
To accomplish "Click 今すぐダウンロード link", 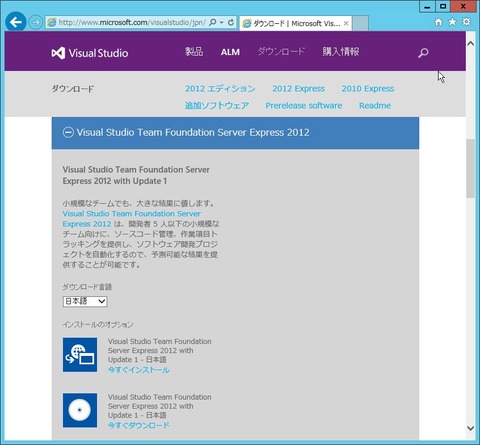I will point(138,426).
